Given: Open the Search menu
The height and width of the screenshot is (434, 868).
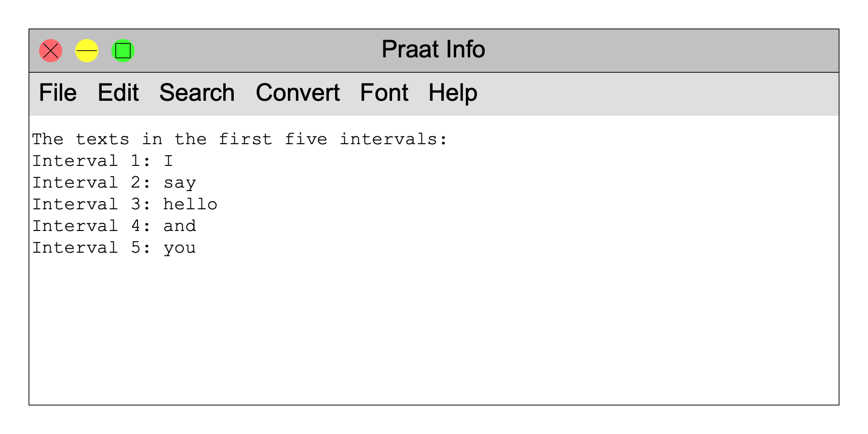Looking at the screenshot, I should pos(197,93).
